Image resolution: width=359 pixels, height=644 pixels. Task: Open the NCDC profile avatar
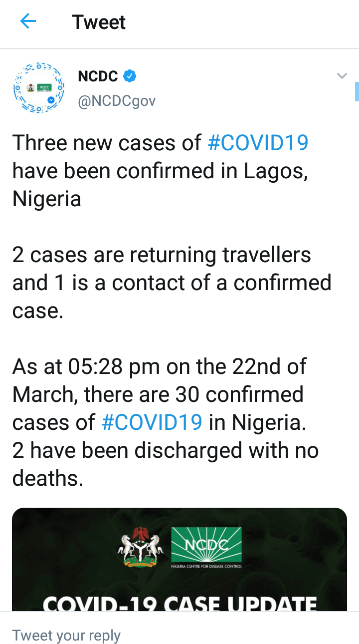[39, 88]
